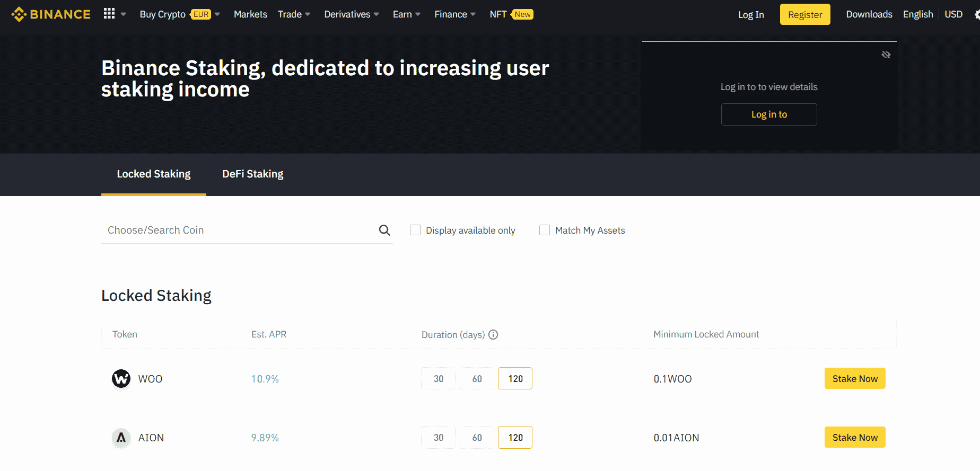Switch to the DeFi Staking tab

point(252,174)
